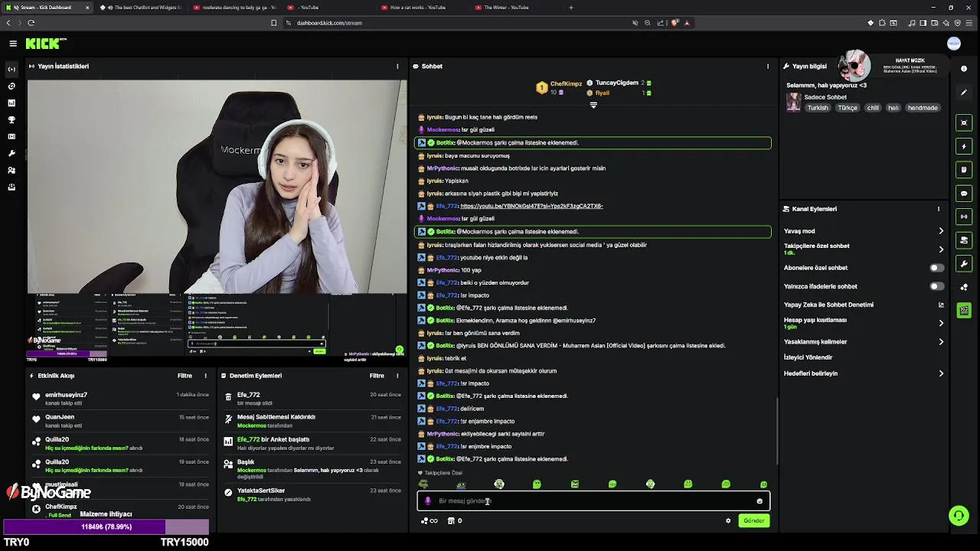Toggle the broadcast signal widget in right sidebar

(x=965, y=217)
